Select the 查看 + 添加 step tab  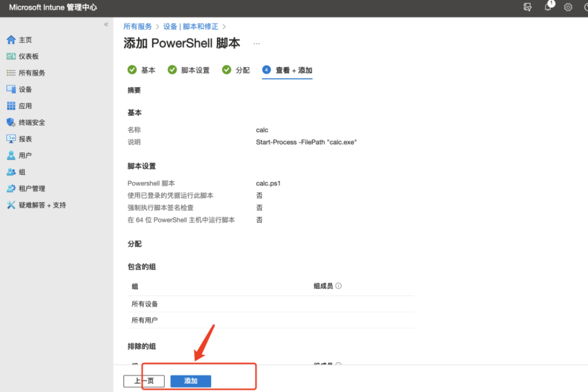(287, 70)
